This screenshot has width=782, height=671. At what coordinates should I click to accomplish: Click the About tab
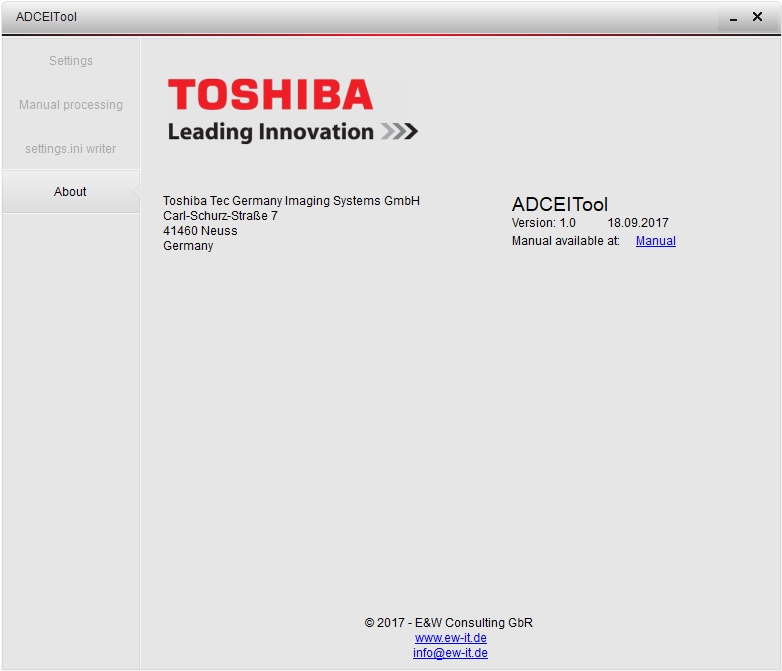coord(71,192)
